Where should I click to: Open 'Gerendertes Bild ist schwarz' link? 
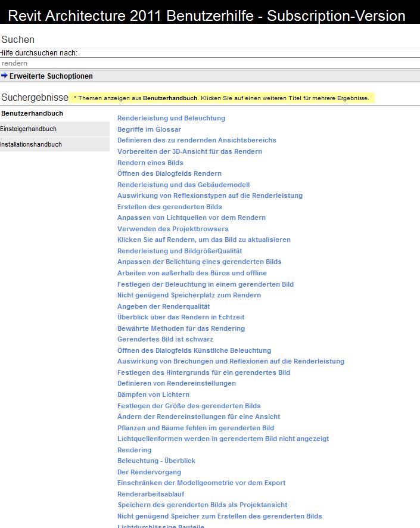click(165, 339)
